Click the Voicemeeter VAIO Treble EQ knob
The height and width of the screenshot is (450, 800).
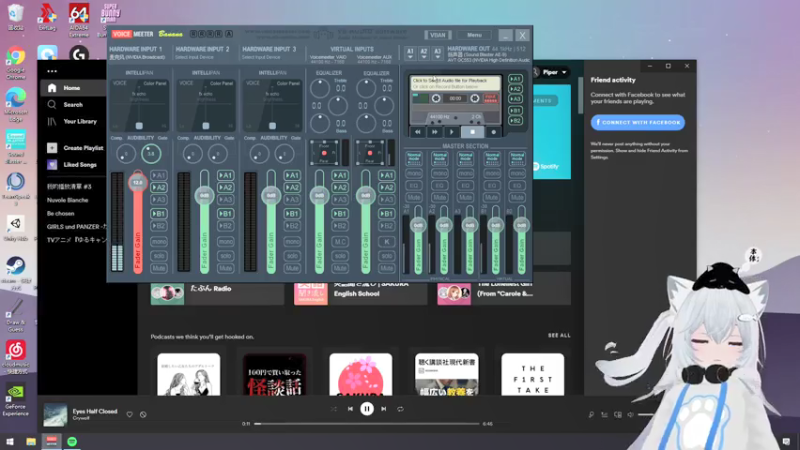coord(320,89)
